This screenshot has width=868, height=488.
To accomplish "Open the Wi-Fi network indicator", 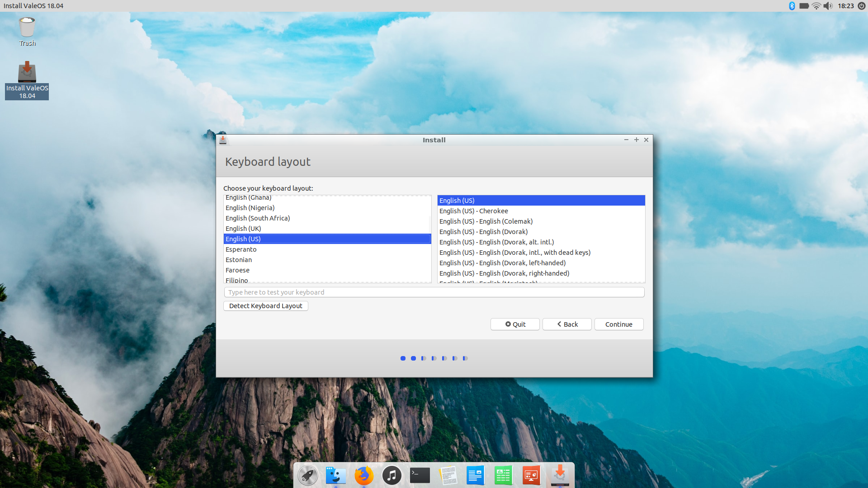I will click(816, 6).
